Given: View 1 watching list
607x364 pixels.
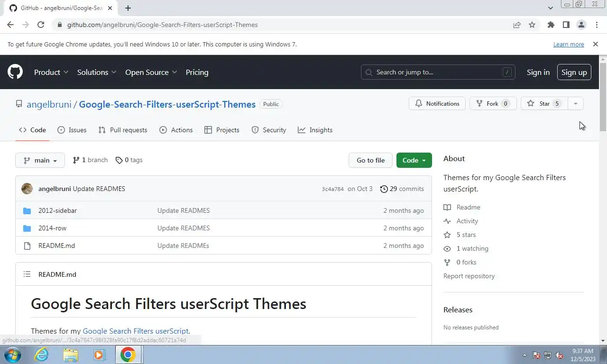Looking at the screenshot, I should point(466,248).
